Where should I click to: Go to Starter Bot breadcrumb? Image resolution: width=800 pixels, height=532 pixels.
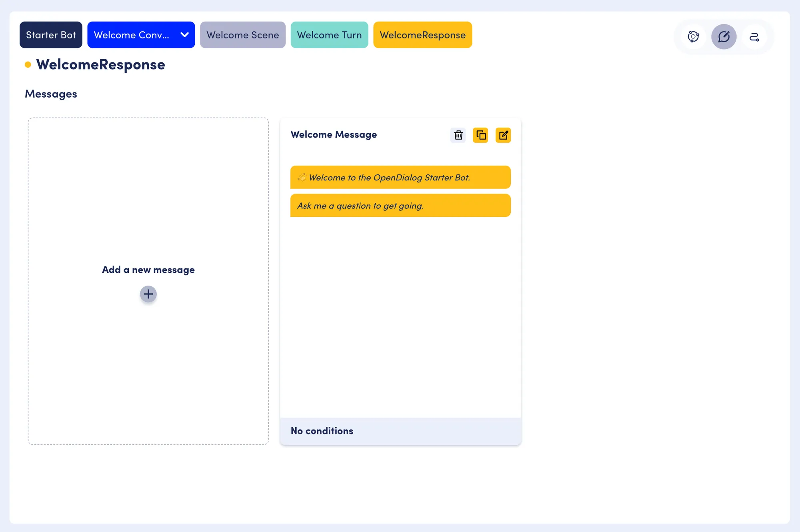(x=51, y=35)
